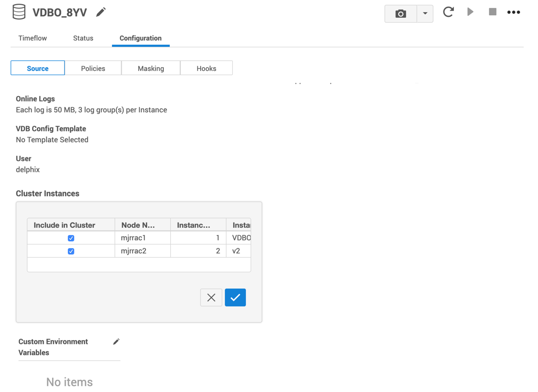Cancel cluster instance changes with X button
The width and height of the screenshot is (538, 392).
tap(211, 298)
